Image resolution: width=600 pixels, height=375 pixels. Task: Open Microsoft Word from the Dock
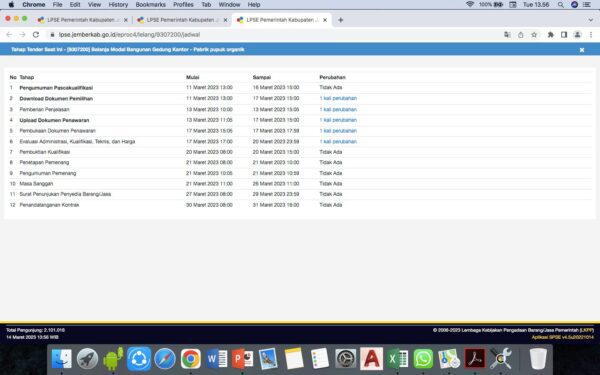click(217, 359)
